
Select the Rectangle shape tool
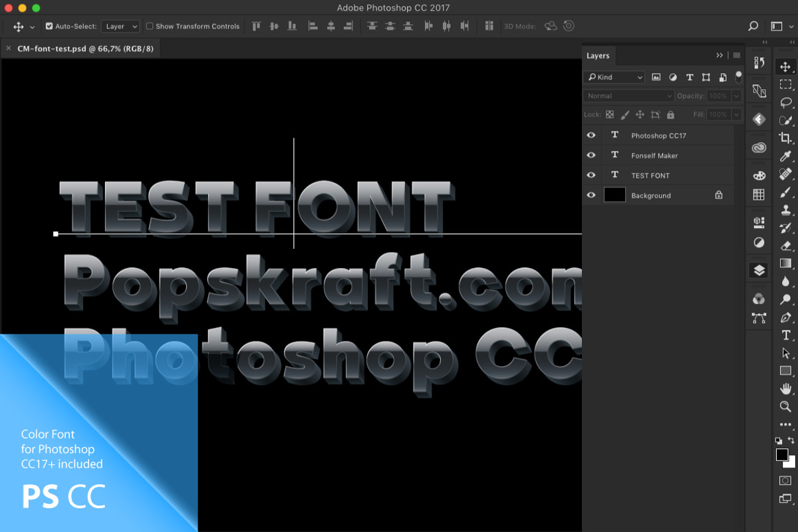click(785, 370)
